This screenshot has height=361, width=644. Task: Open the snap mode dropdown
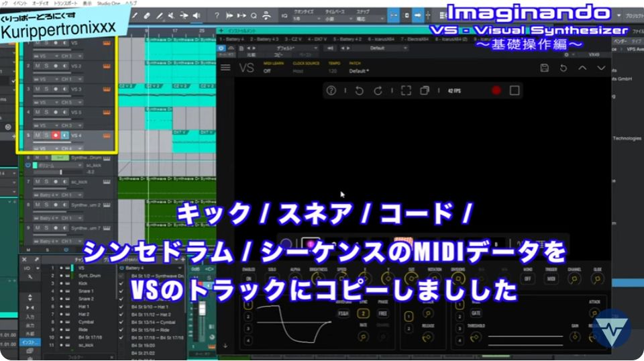click(369, 19)
